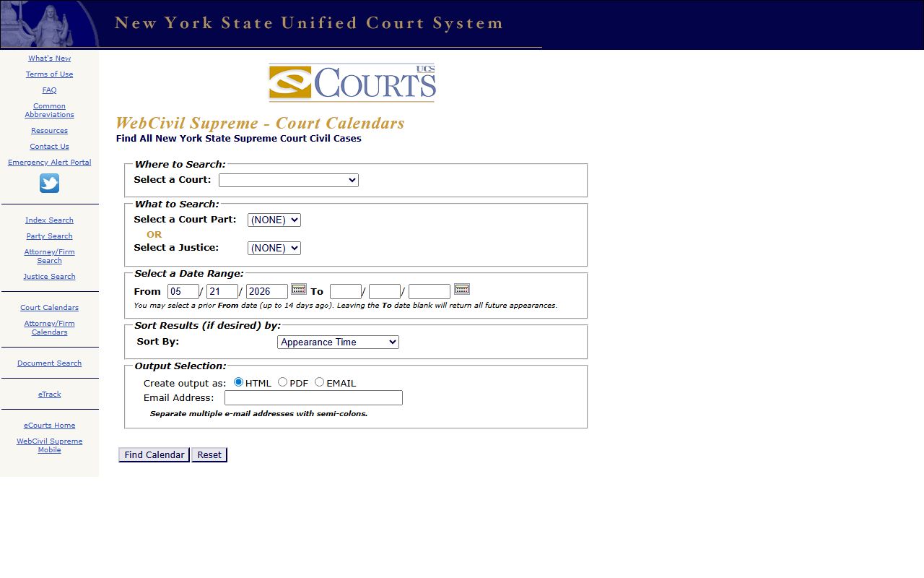Click the Email Address input field
Image resolution: width=924 pixels, height=578 pixels.
(313, 397)
